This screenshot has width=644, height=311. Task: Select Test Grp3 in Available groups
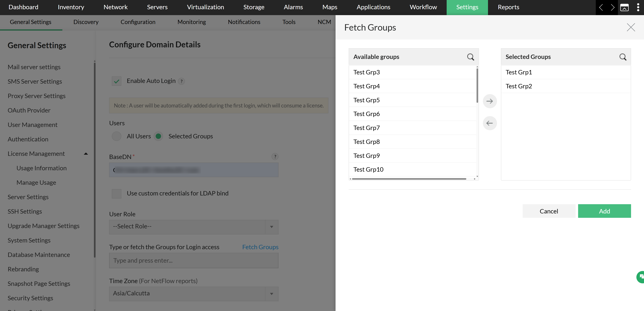click(413, 72)
